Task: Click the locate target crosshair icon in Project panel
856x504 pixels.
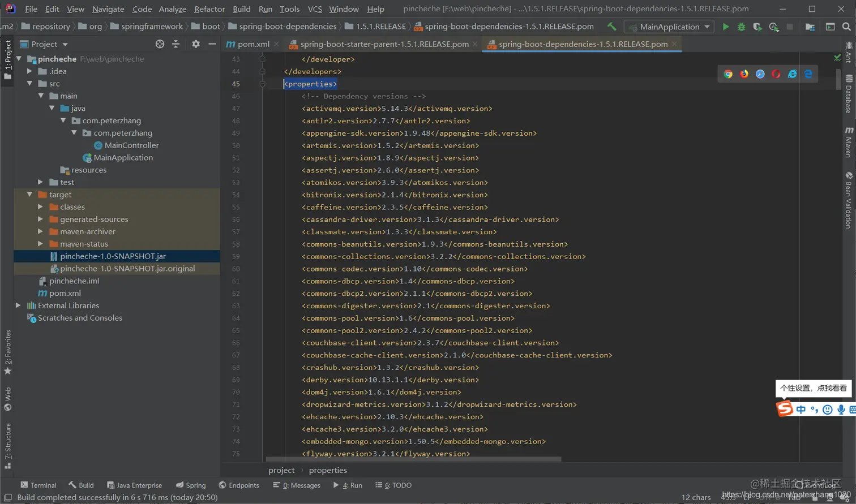Action: 160,44
